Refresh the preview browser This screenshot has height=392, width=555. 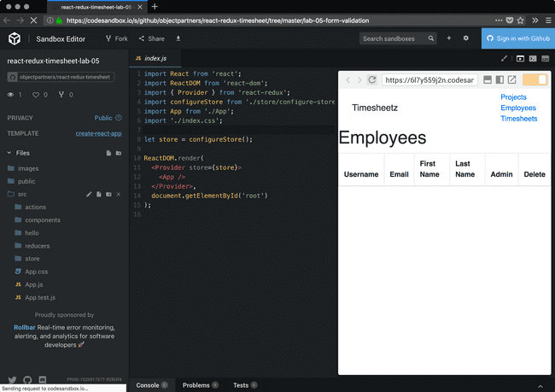point(372,80)
